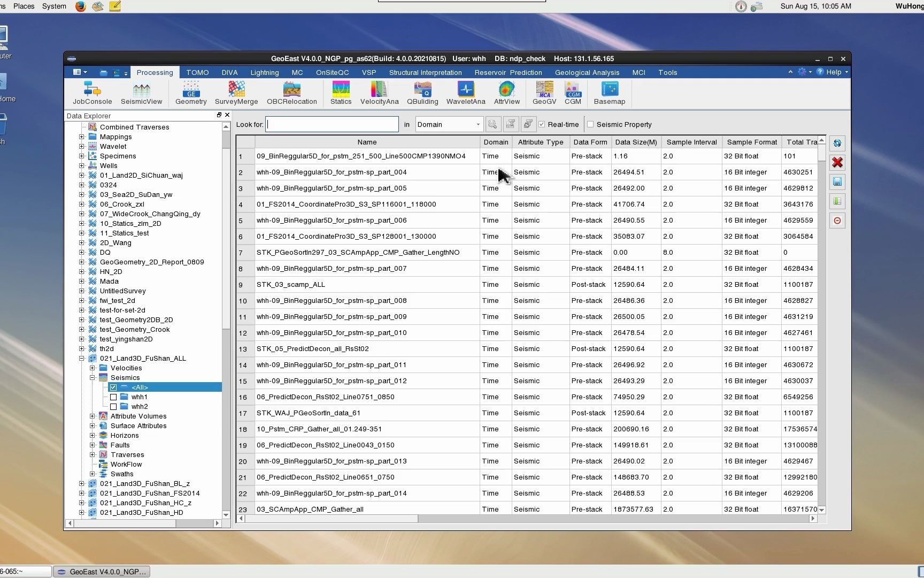Expand the Velocities tree node

click(93, 368)
